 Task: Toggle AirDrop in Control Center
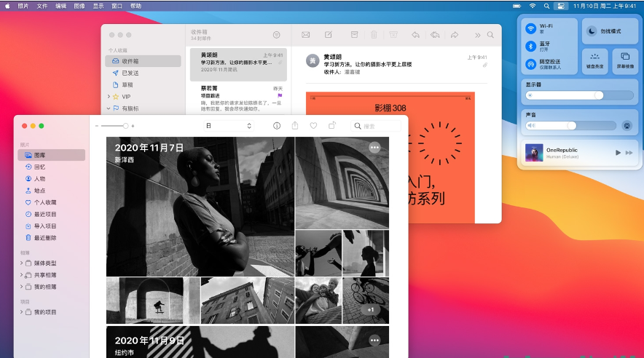pos(531,64)
